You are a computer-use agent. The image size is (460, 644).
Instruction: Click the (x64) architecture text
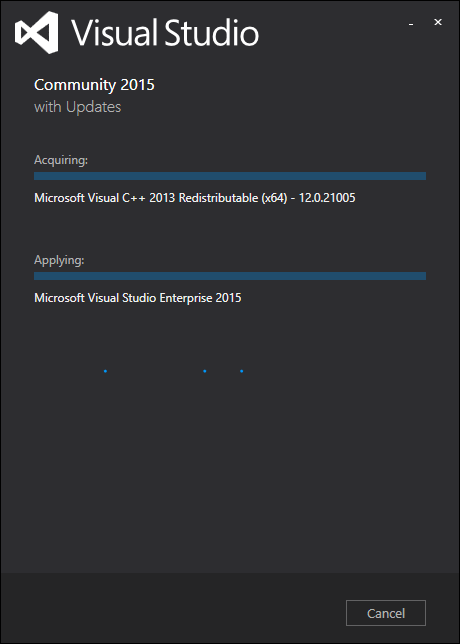coord(274,198)
